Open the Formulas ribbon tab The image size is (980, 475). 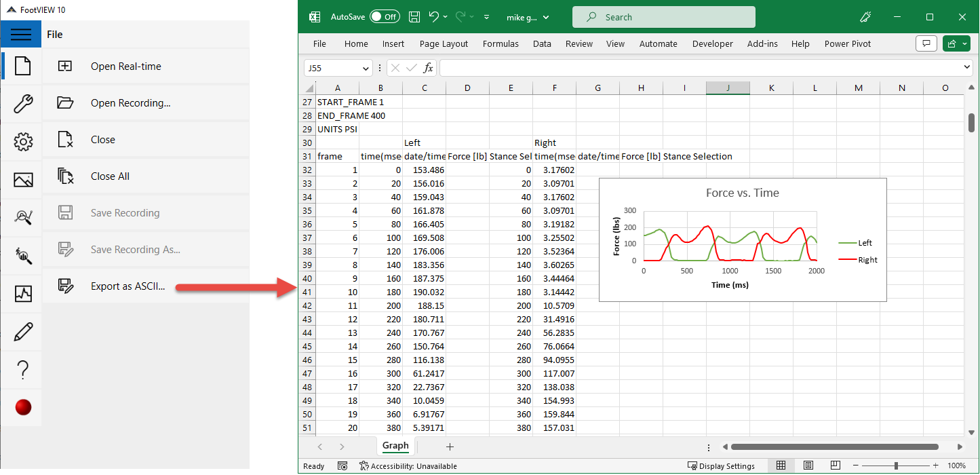coord(501,43)
